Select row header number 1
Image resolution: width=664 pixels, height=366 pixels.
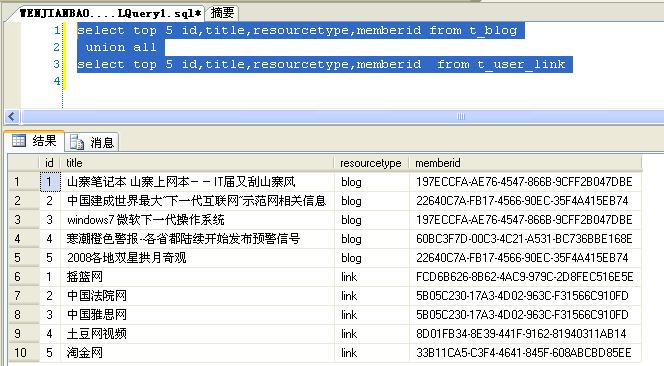point(24,182)
